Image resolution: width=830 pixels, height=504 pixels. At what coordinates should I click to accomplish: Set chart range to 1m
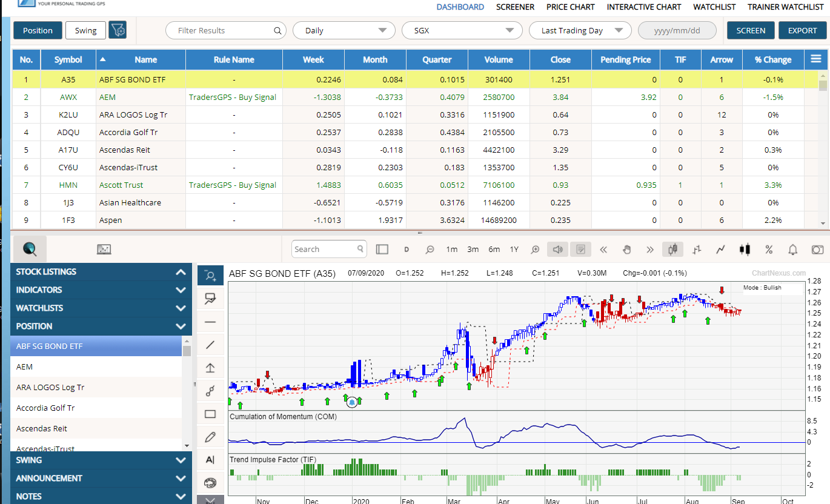pos(452,249)
